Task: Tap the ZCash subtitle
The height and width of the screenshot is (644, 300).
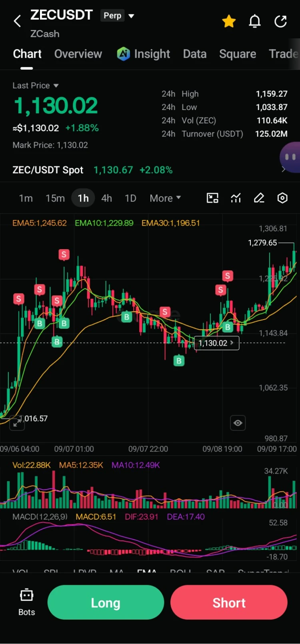Action: click(45, 34)
